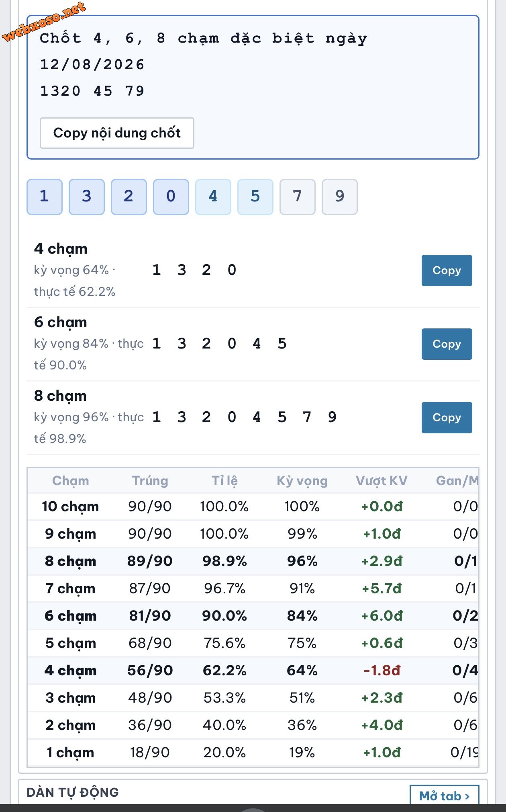Select the 8 chạm table row
This screenshot has width=506, height=812.
click(x=253, y=561)
